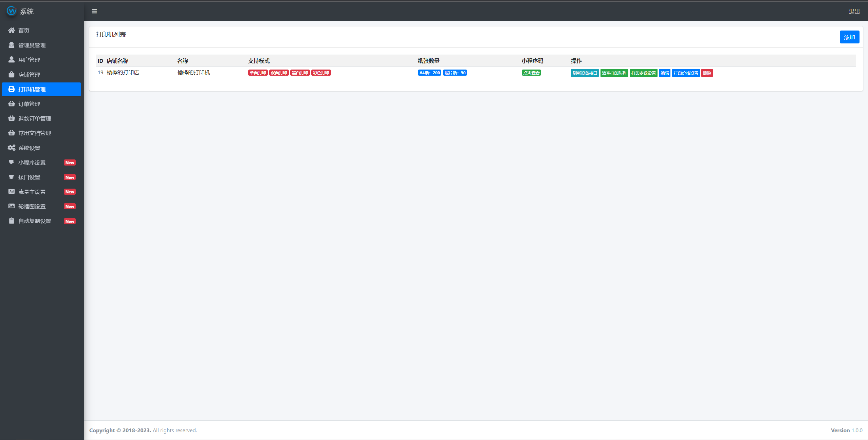Click the 双面打印 badge
This screenshot has width=868, height=440.
click(279, 73)
